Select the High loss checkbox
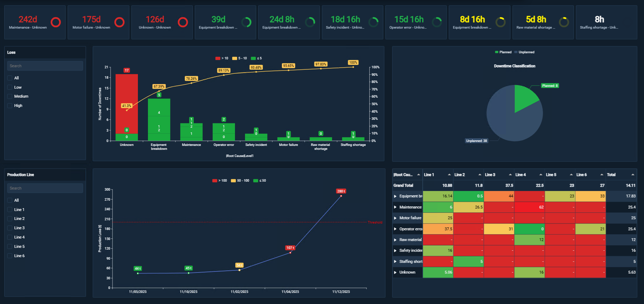Screen dimensions: 644x304 coord(10,106)
